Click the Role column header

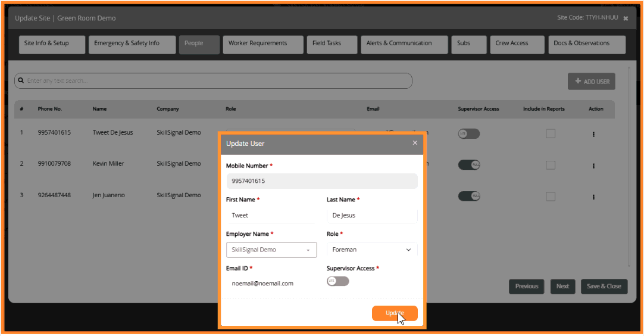(231, 109)
